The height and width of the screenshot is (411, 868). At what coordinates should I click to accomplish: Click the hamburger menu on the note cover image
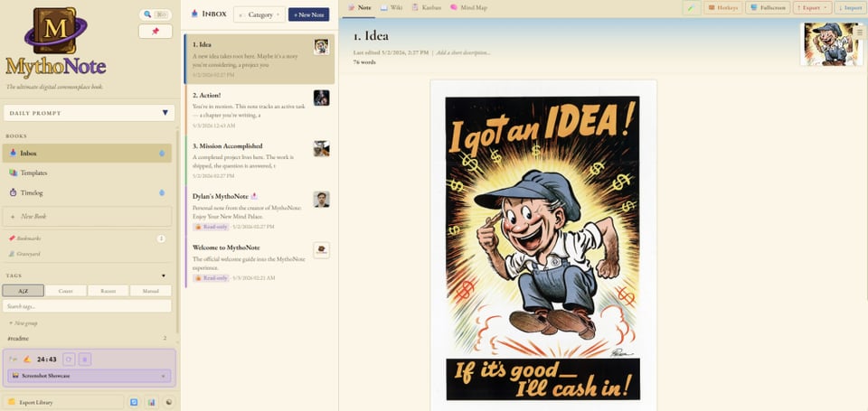[x=860, y=33]
